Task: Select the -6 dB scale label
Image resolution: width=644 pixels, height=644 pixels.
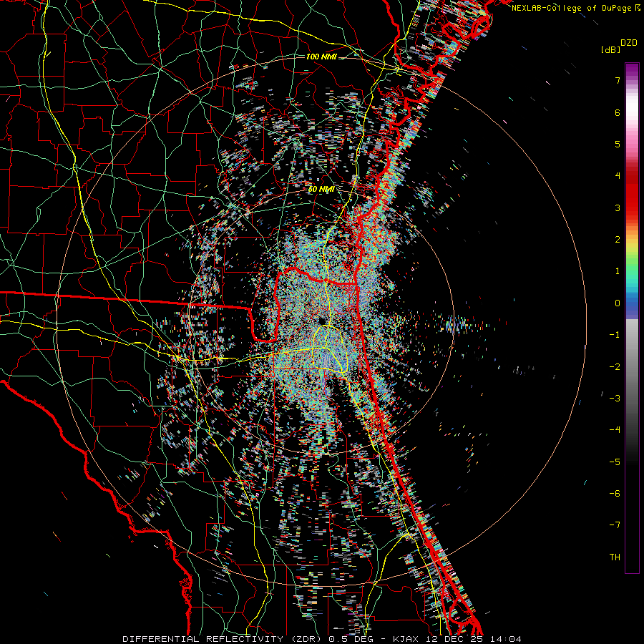Action: 615,494
